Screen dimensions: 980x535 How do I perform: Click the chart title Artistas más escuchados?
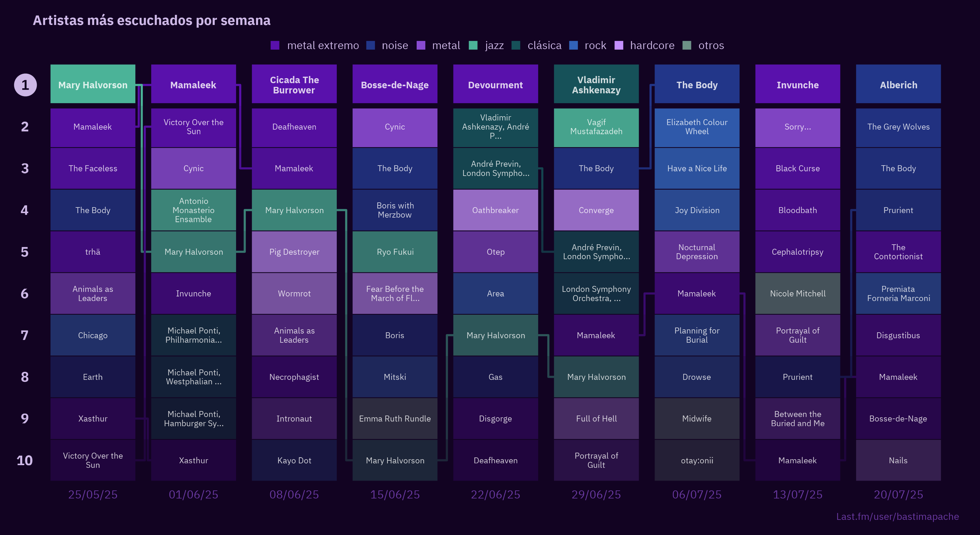pyautogui.click(x=151, y=20)
